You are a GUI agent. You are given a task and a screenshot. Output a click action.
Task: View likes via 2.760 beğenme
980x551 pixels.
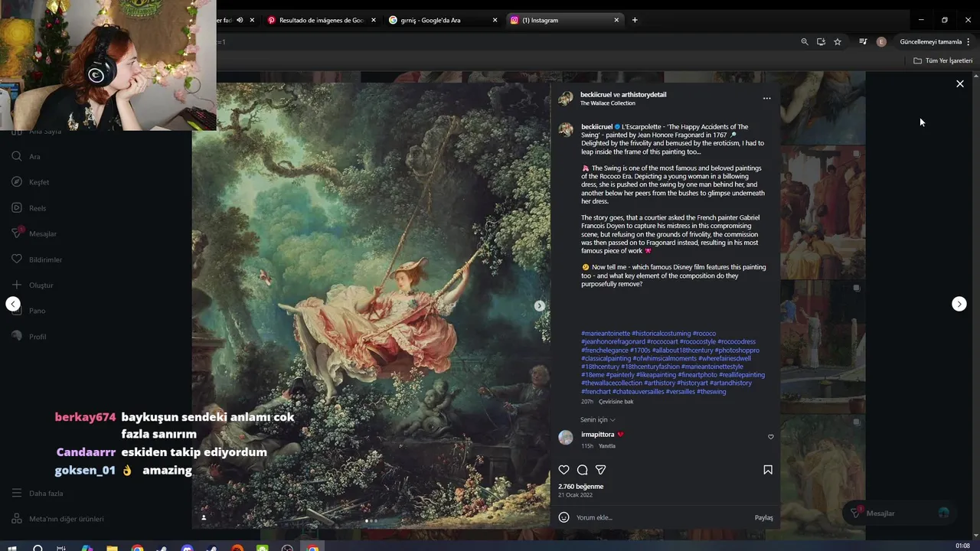580,487
